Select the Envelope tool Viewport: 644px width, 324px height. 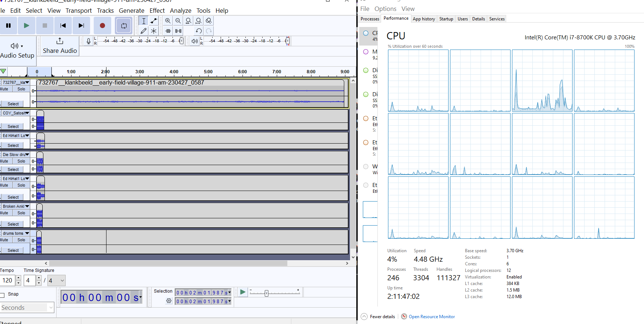coord(154,21)
